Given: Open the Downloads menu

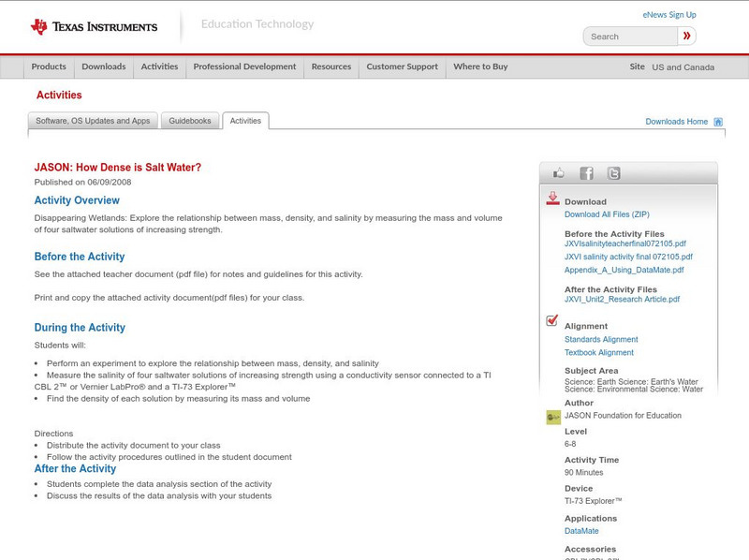Looking at the screenshot, I should tap(104, 66).
